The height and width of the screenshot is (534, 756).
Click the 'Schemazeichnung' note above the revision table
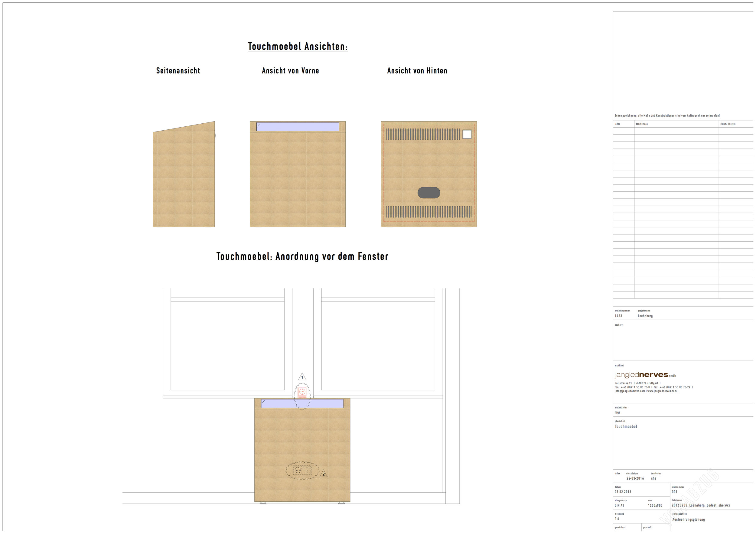[667, 116]
